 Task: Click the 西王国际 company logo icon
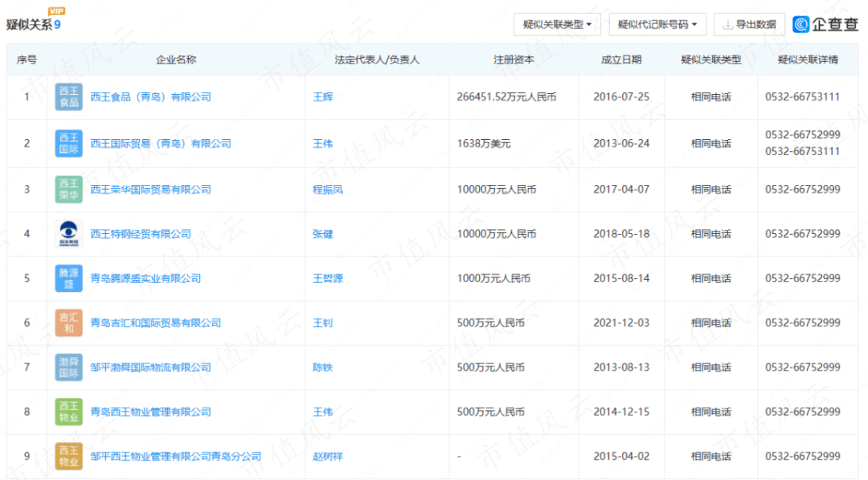pos(68,143)
